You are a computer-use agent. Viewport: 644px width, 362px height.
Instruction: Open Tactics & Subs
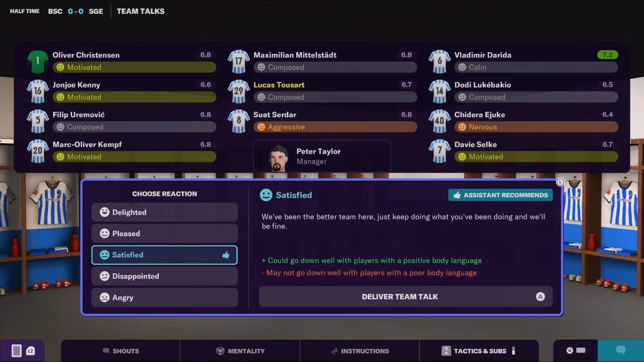coord(479,351)
